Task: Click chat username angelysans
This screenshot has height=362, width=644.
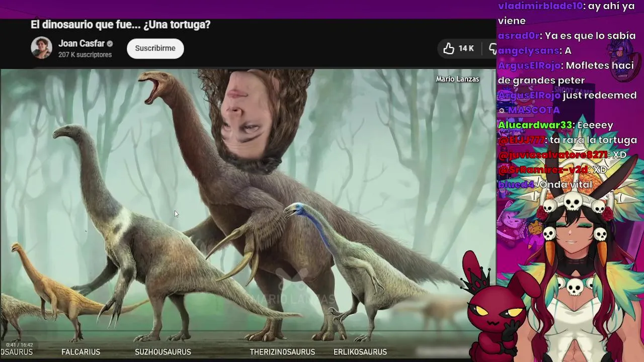Action: click(x=528, y=51)
